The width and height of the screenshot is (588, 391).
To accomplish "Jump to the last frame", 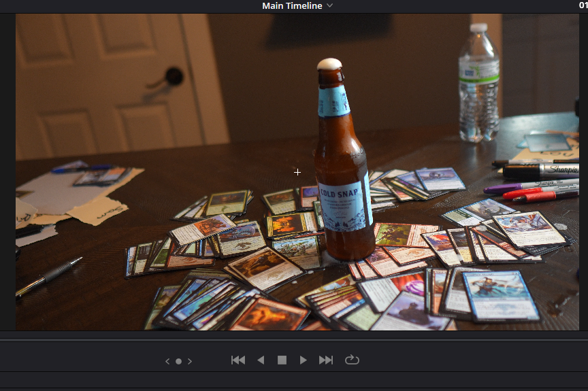I will point(326,360).
